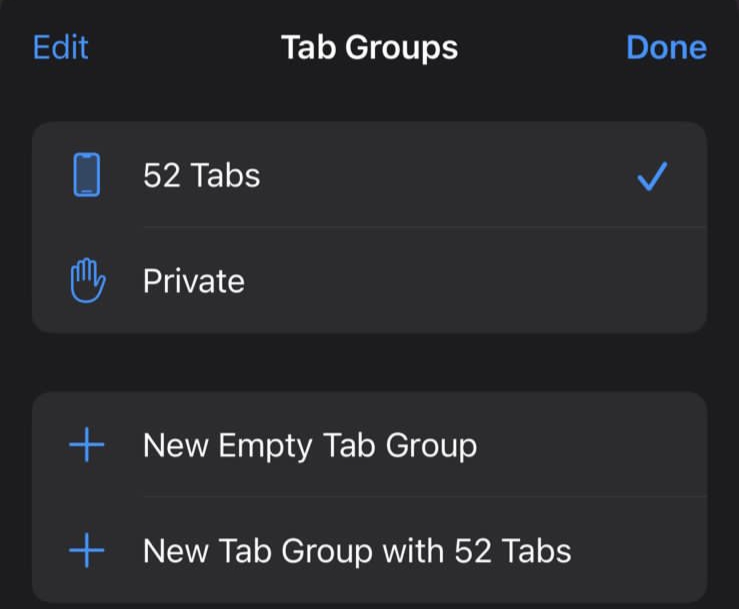Choose the "New Empty Tab Group" text
The height and width of the screenshot is (609, 739).
pyautogui.click(x=310, y=445)
